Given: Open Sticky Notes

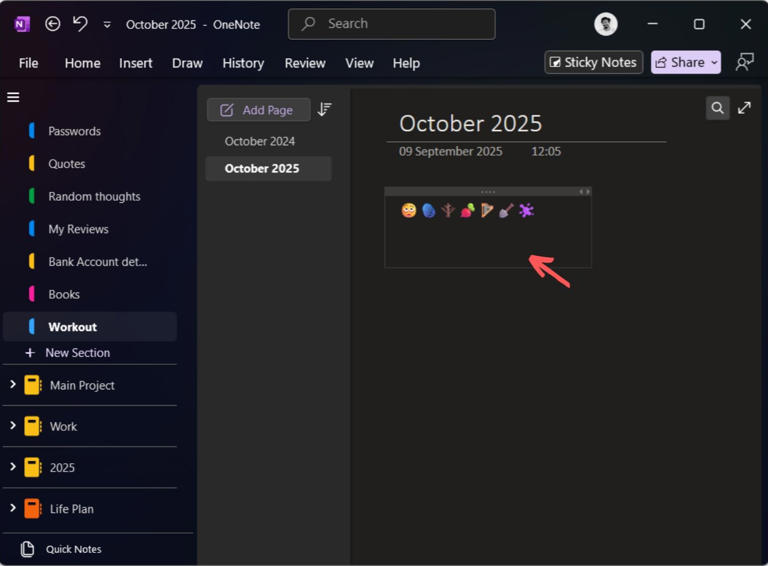Looking at the screenshot, I should coord(593,62).
